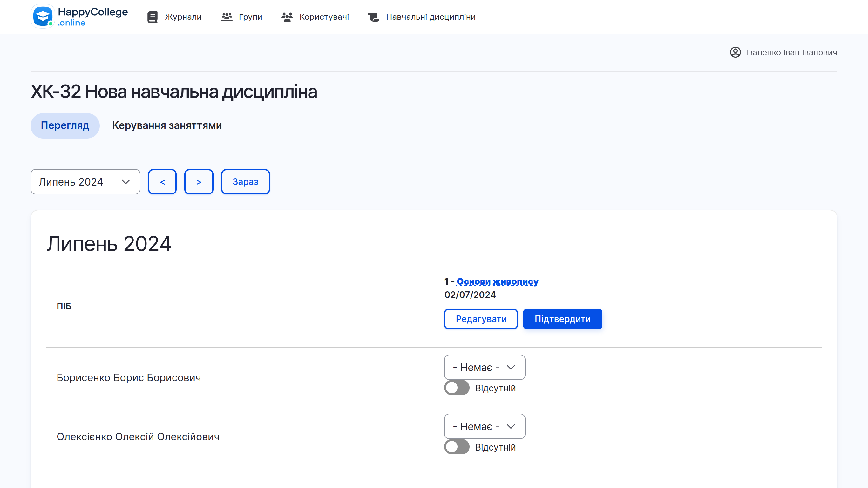This screenshot has width=868, height=488.
Task: Toggle Відсутній for Борисенко Борис Борисович
Action: click(x=457, y=388)
